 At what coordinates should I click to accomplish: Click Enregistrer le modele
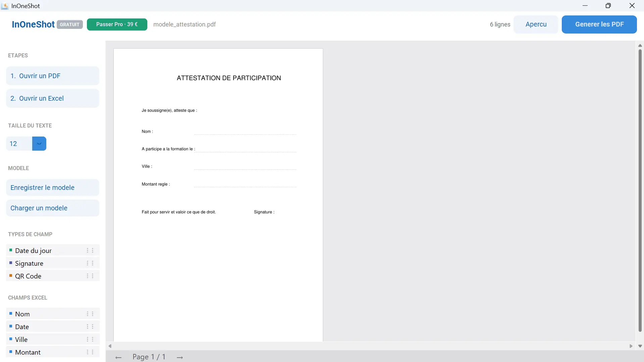[x=53, y=188]
